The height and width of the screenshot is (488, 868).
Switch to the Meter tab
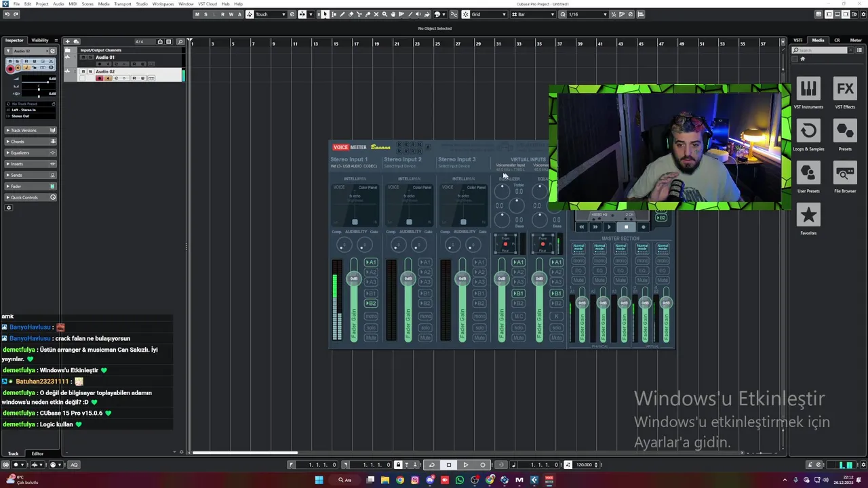(856, 40)
